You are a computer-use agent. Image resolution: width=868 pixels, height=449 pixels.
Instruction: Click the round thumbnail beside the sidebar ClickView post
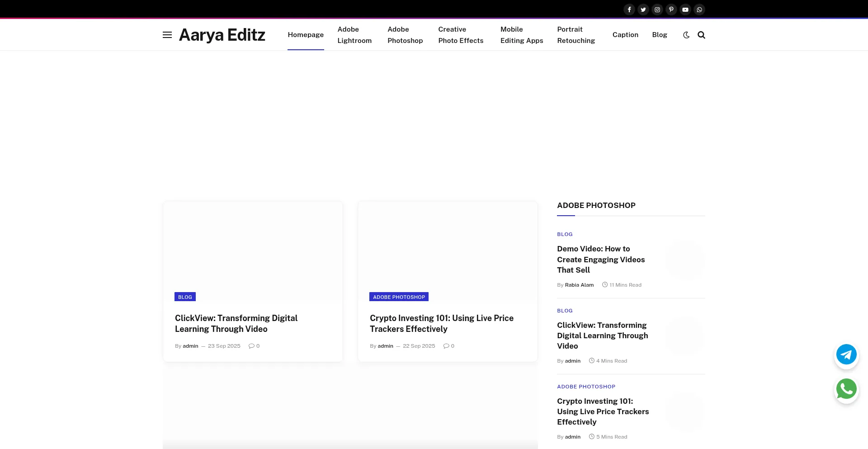click(x=685, y=336)
